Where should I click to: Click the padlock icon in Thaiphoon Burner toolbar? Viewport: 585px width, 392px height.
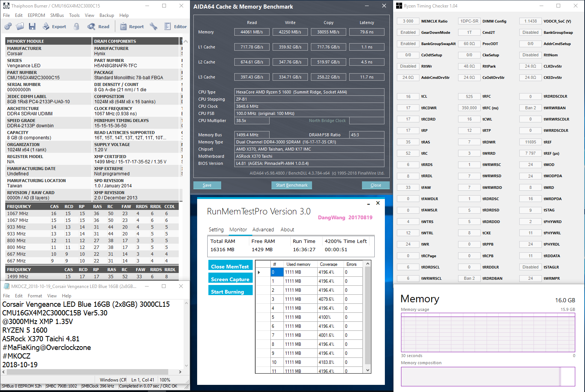pyautogui.click(x=77, y=26)
